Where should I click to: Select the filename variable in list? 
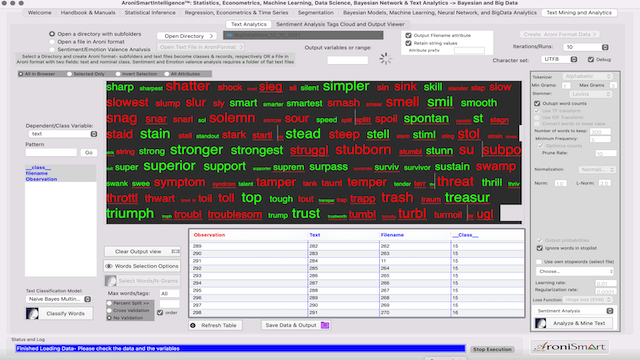point(37,173)
